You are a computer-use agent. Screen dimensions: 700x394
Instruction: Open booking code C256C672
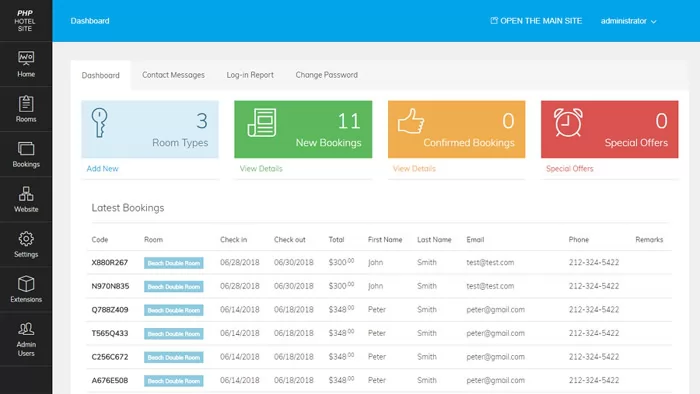[110, 357]
